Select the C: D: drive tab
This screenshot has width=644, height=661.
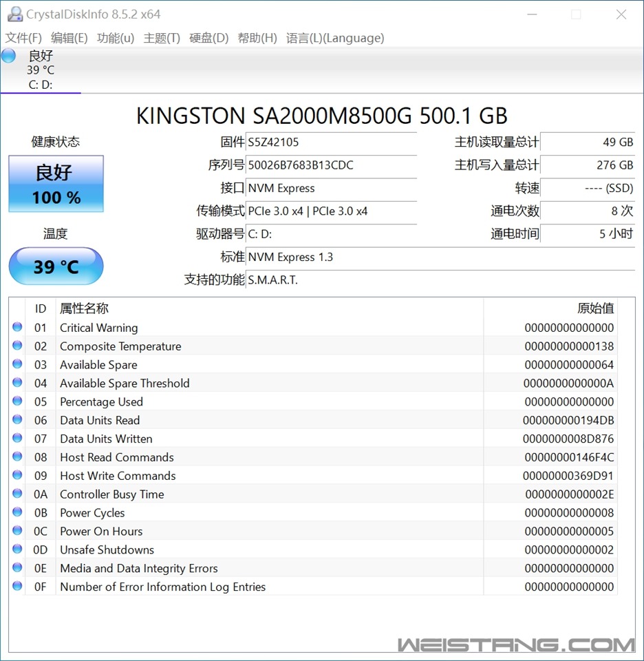(x=41, y=85)
